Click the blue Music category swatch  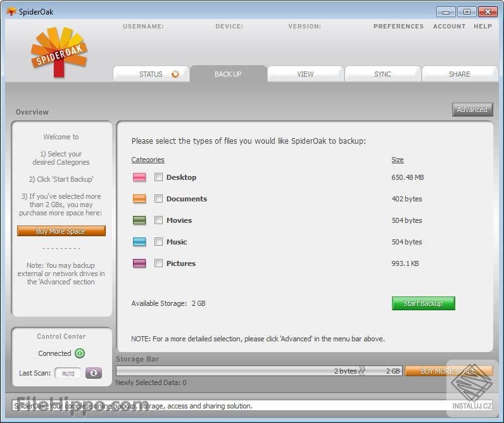[x=139, y=242]
